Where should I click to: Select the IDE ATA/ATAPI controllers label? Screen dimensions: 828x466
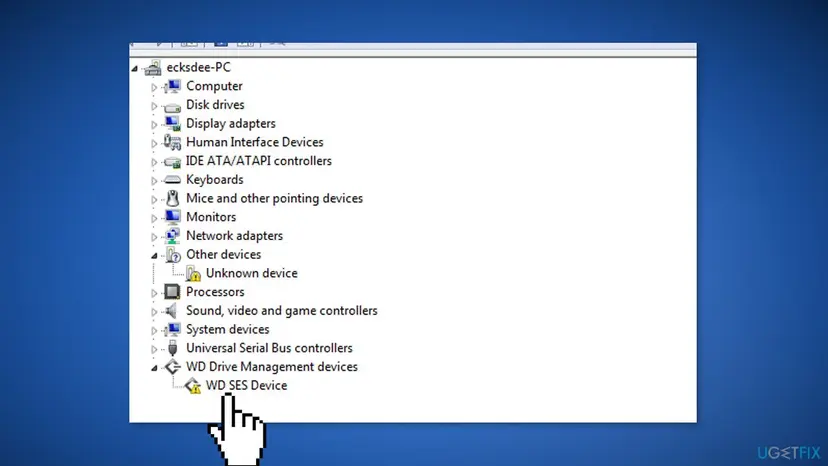[x=259, y=161]
